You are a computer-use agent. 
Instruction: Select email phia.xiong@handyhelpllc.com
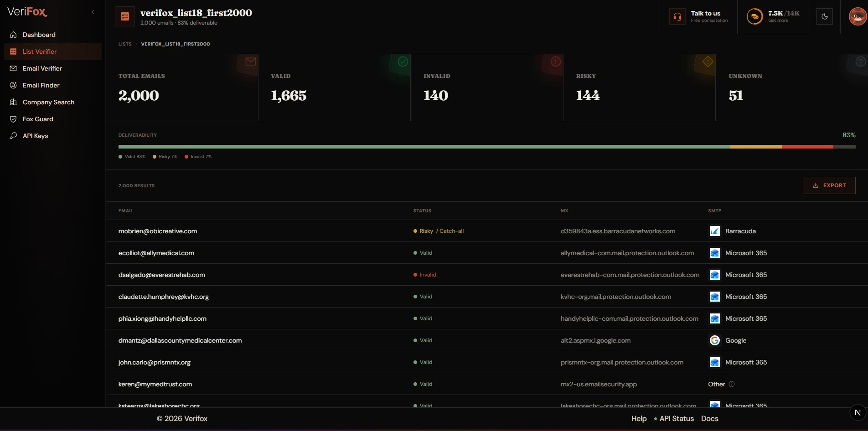click(x=162, y=318)
